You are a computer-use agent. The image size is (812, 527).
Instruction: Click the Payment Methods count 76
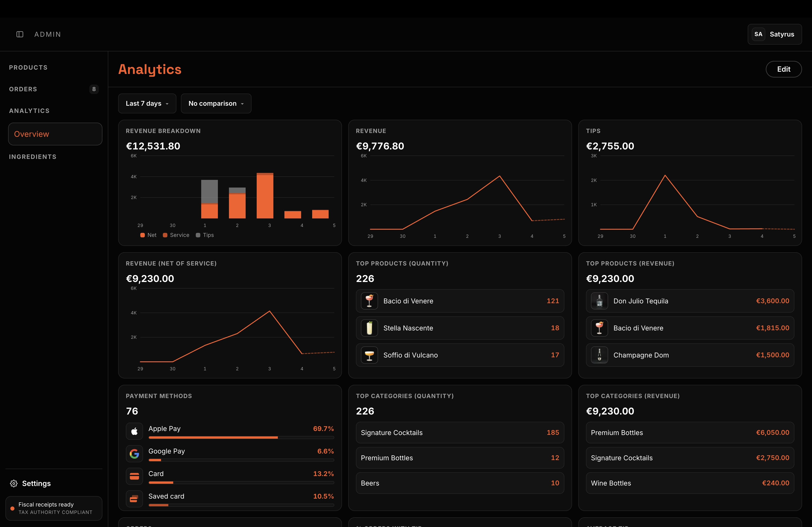point(132,411)
